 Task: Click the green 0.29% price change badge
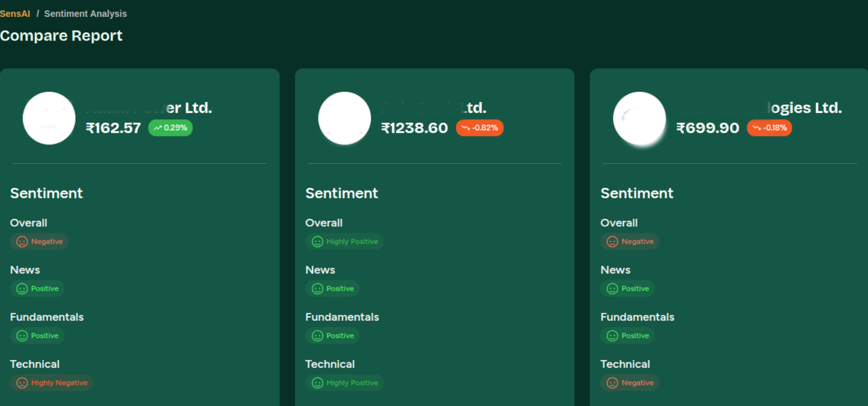point(170,128)
